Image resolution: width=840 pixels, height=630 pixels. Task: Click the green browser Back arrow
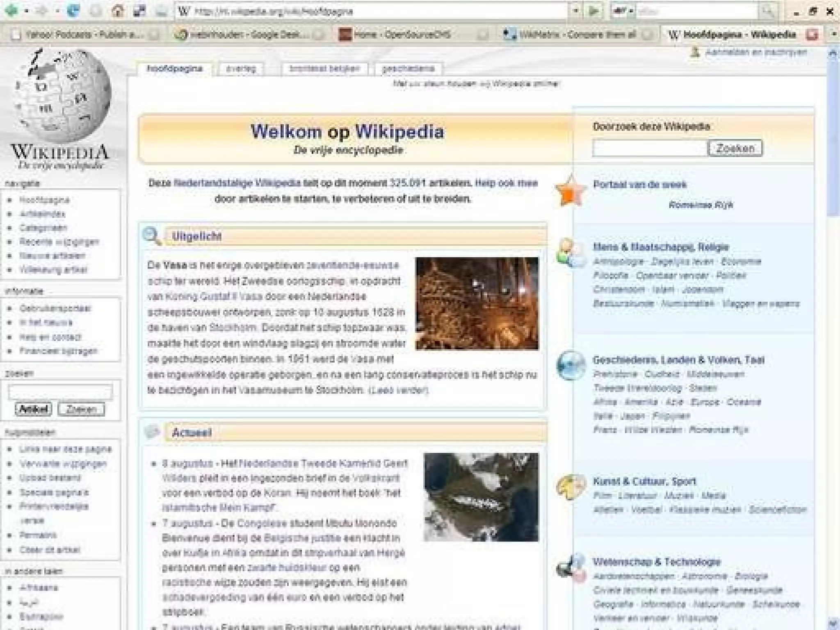pos(11,10)
